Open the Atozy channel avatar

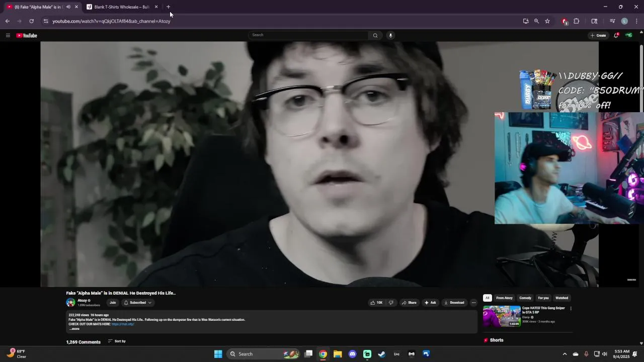[70, 303]
